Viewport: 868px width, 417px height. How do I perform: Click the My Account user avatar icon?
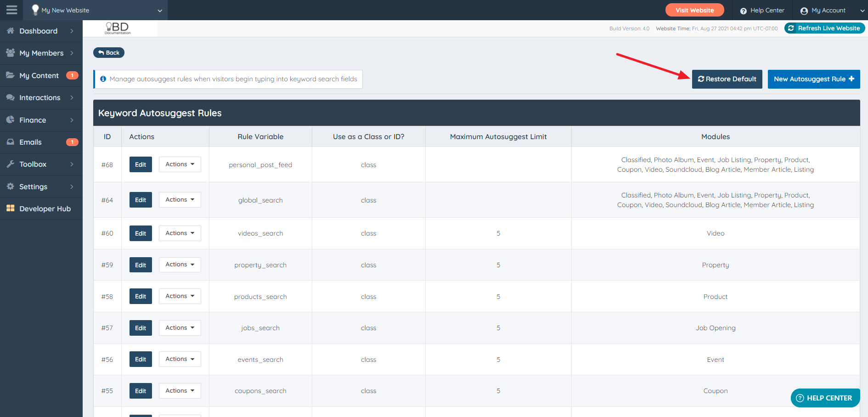(x=804, y=11)
